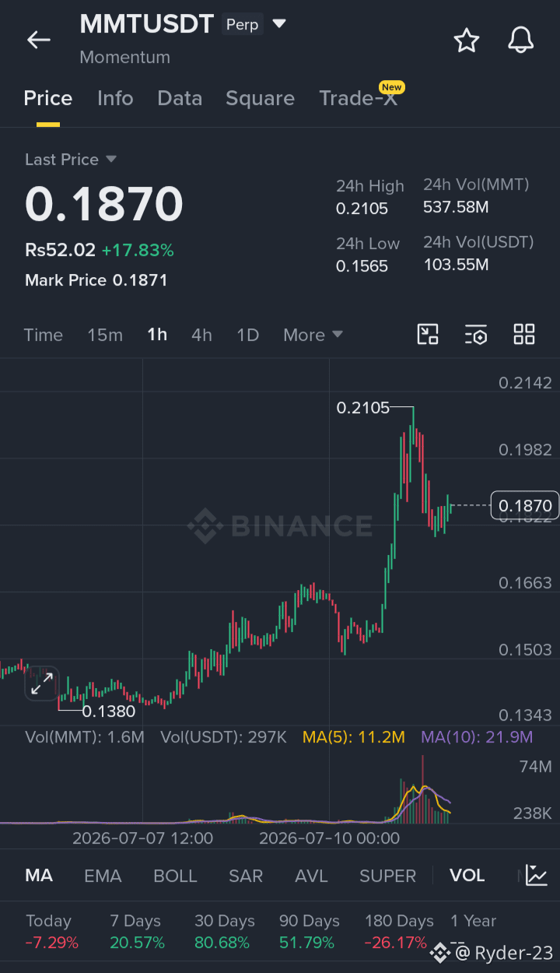This screenshot has height=973, width=560.
Task: Click the 24h High value 0.2105
Action: point(362,209)
